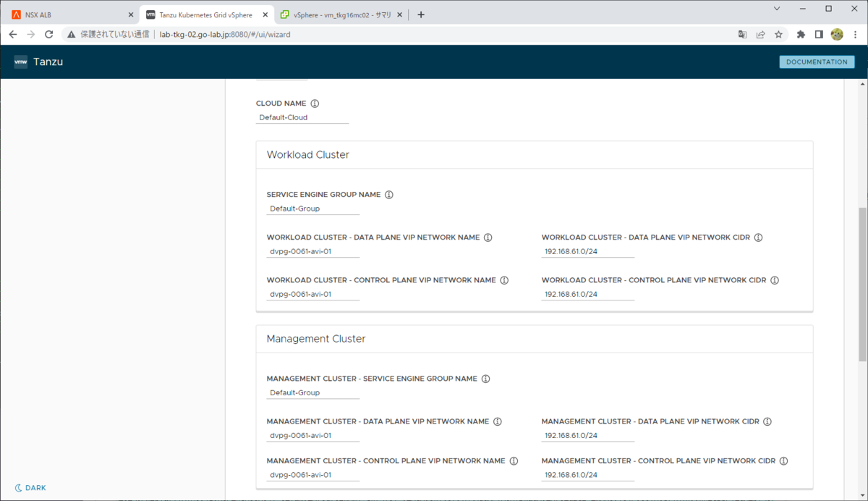The image size is (868, 501).
Task: Click the Tanzu title in header
Action: (x=48, y=62)
